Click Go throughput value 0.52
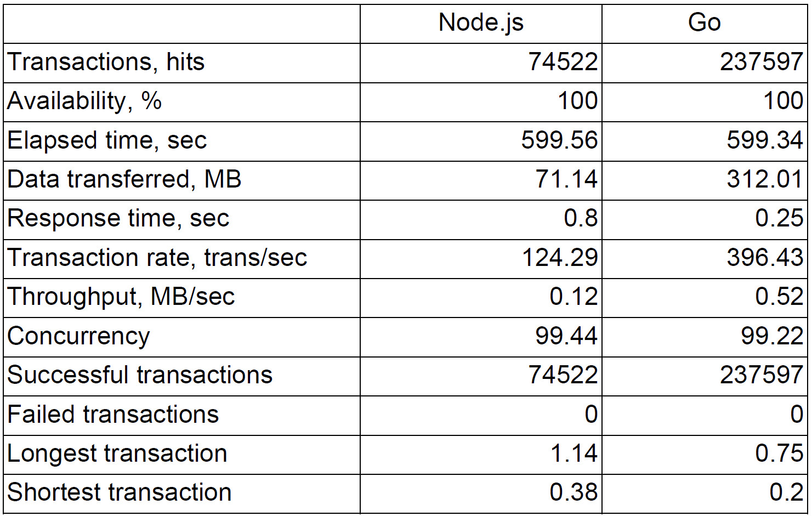Image resolution: width=812 pixels, height=516 pixels. point(779,297)
